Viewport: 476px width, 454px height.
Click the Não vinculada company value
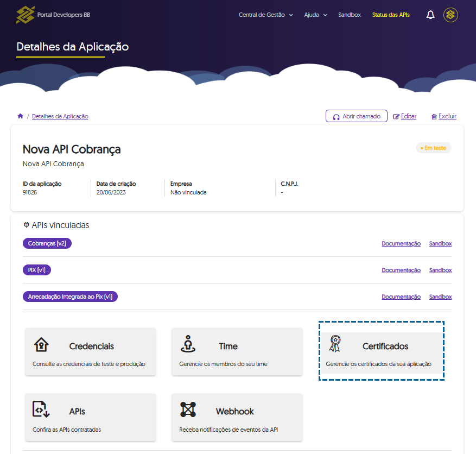pyautogui.click(x=188, y=192)
